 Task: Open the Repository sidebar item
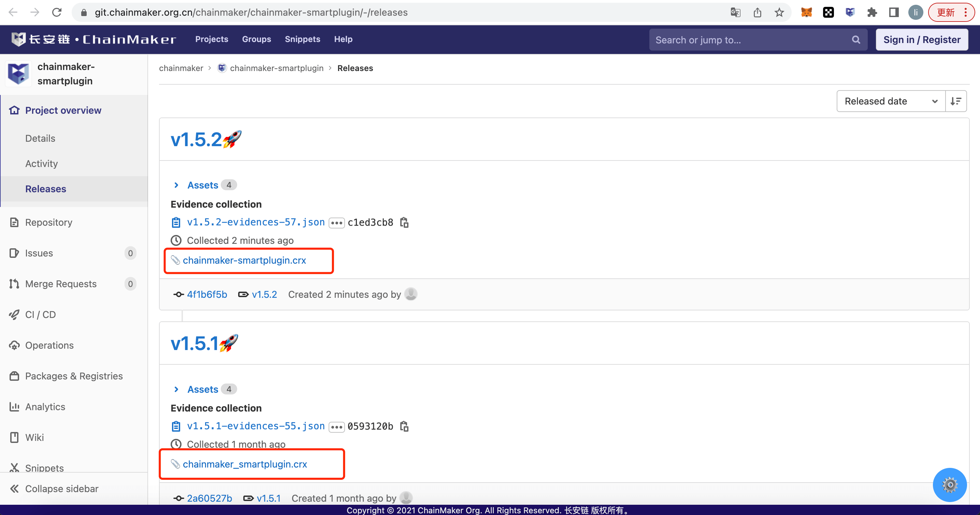(x=49, y=222)
